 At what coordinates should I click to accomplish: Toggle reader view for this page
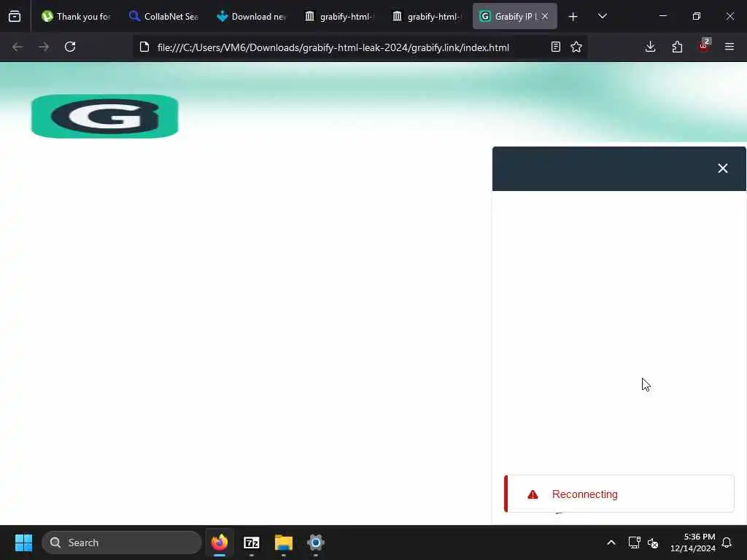[555, 47]
